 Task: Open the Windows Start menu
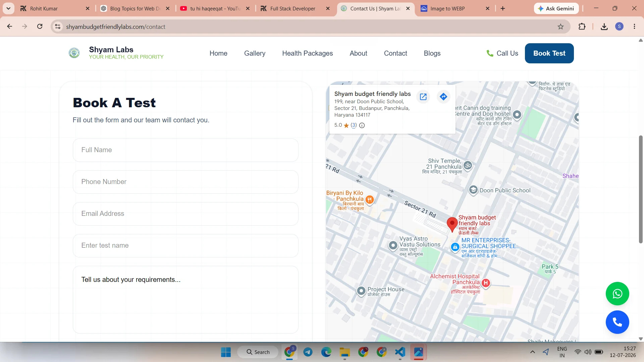point(226,352)
